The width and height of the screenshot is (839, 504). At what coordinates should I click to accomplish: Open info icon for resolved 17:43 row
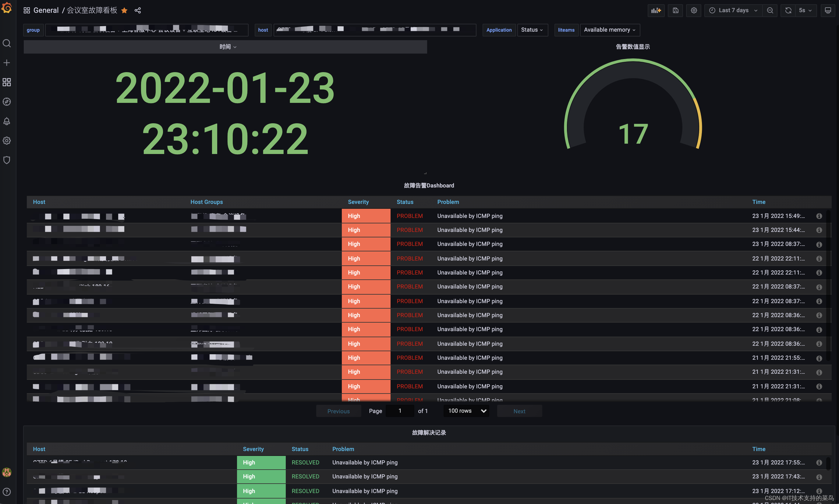819,477
